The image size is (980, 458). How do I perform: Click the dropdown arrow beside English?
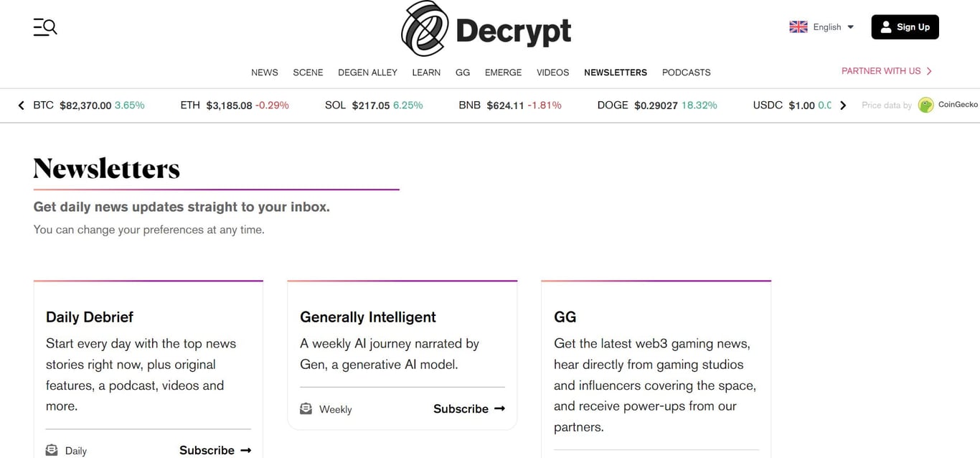click(850, 27)
